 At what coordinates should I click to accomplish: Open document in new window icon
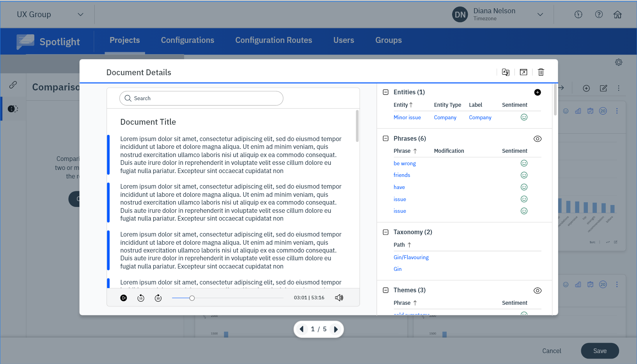(523, 72)
